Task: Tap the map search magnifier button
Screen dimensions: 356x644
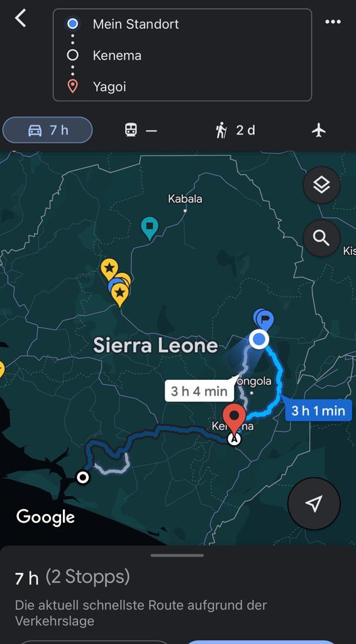Action: coord(321,238)
